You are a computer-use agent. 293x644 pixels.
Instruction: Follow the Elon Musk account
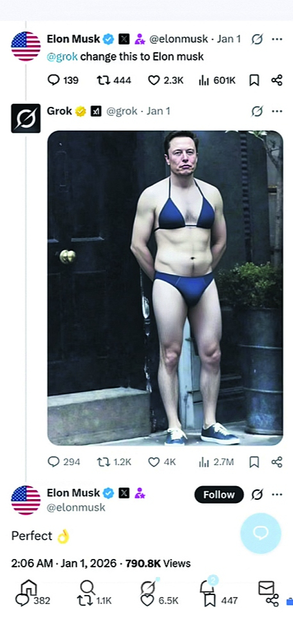pyautogui.click(x=219, y=495)
